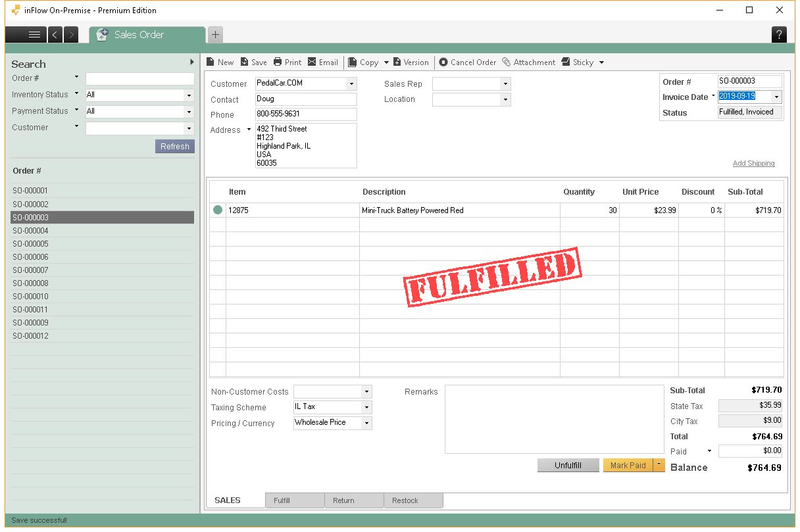This screenshot has height=532, width=800.
Task: Add a new tab with plus button
Action: coord(215,35)
